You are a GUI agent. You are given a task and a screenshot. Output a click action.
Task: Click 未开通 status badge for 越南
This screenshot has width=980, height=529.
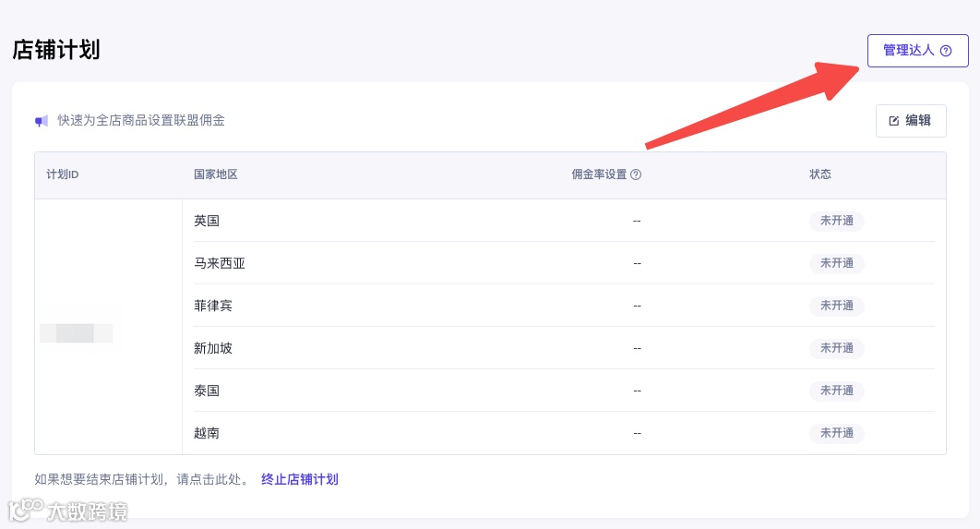pyautogui.click(x=836, y=433)
